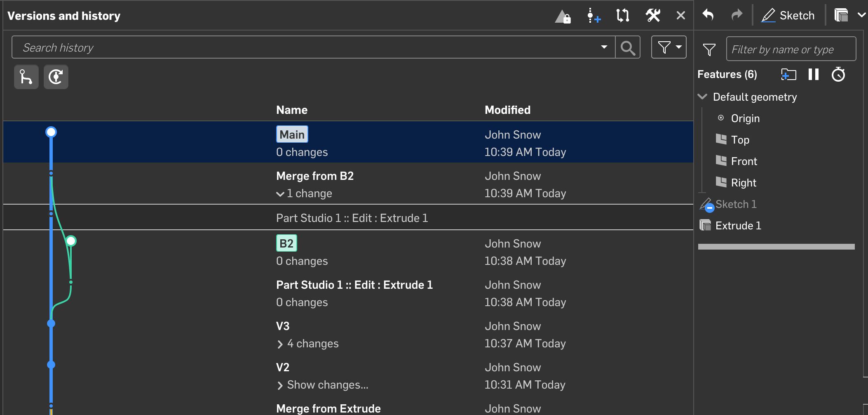Viewport: 868px width, 415px height.
Task: Open the Compare versions icon
Action: (x=622, y=16)
